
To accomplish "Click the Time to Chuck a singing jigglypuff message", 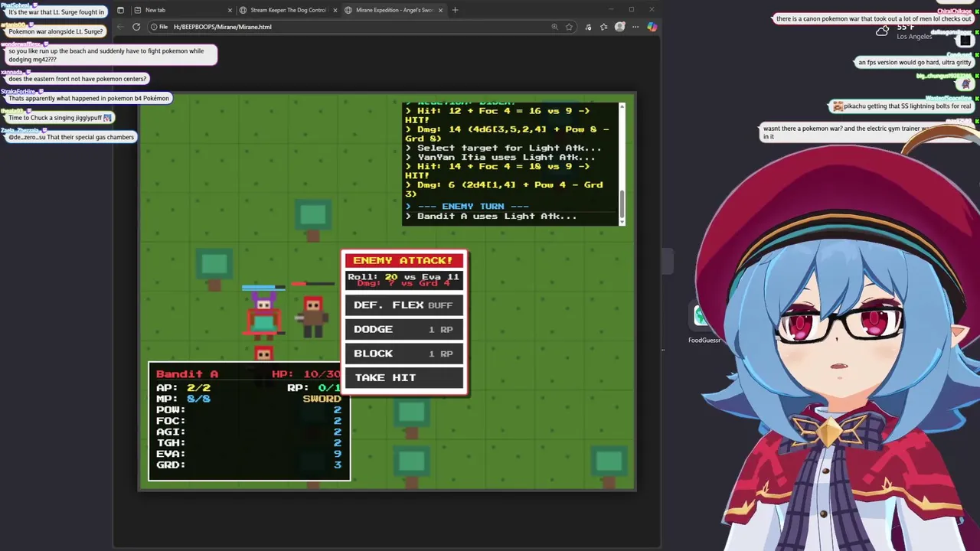I will point(60,118).
